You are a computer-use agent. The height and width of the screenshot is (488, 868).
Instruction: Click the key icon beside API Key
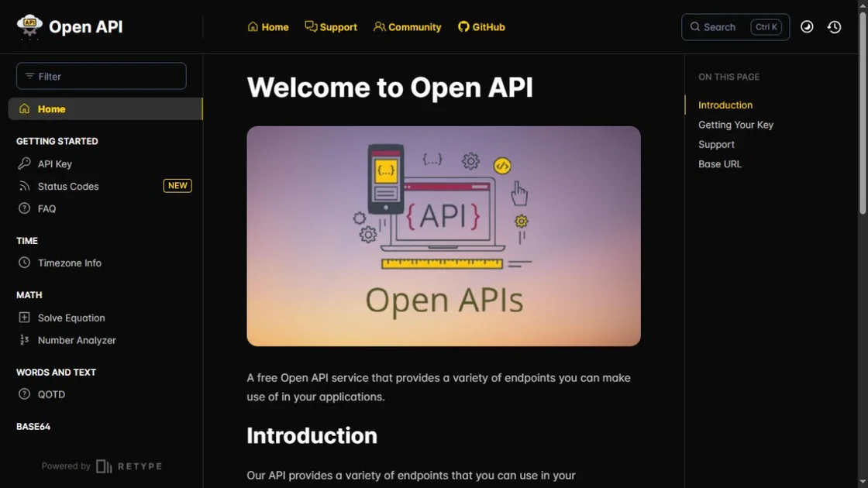click(x=24, y=163)
